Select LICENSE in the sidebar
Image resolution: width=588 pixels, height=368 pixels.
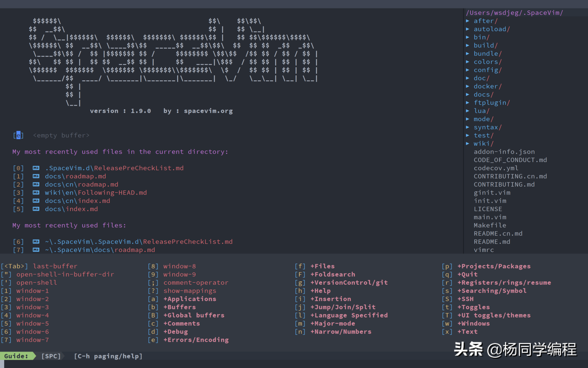tap(488, 209)
